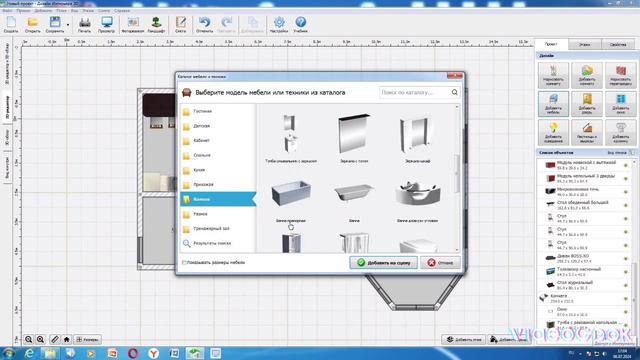
Task: Select the highlighted Ванная catalog folder
Action: [x=218, y=199]
